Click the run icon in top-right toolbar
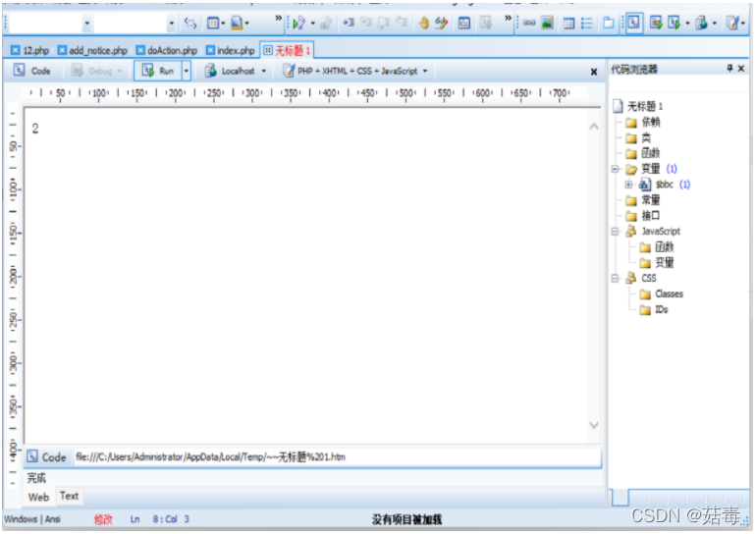The width and height of the screenshot is (756, 534). pos(675,23)
